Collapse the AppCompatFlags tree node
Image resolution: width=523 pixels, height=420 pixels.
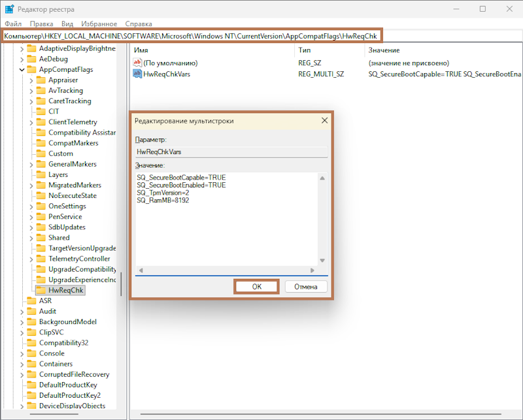click(x=22, y=69)
